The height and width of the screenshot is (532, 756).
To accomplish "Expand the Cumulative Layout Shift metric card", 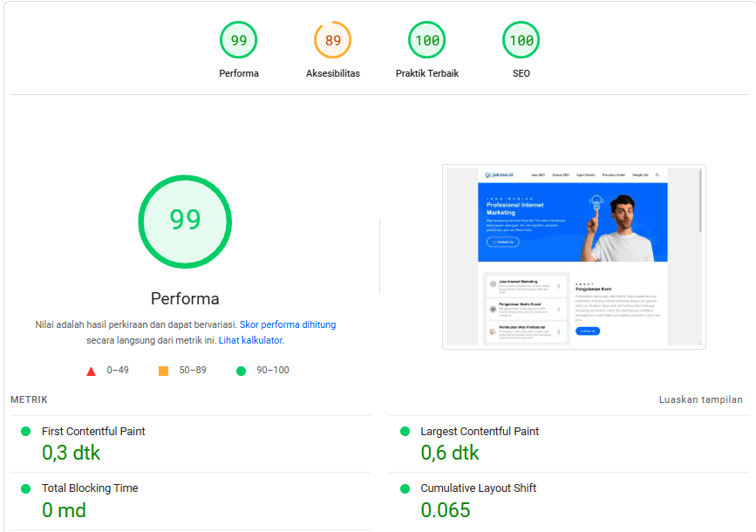I will (x=567, y=499).
